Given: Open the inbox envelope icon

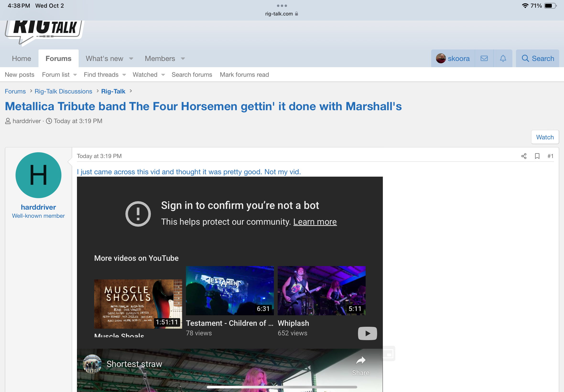Looking at the screenshot, I should 484,59.
